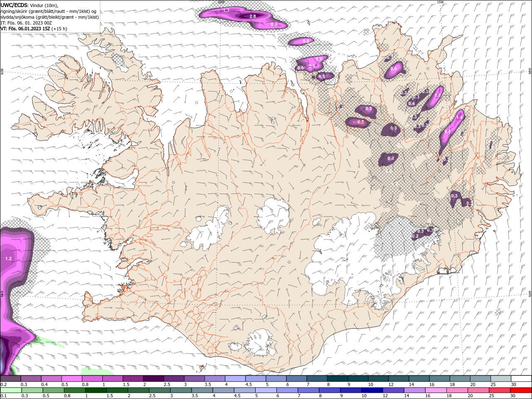Click the magenta 0.5 swatch on snow scale

pyautogui.click(x=71, y=379)
